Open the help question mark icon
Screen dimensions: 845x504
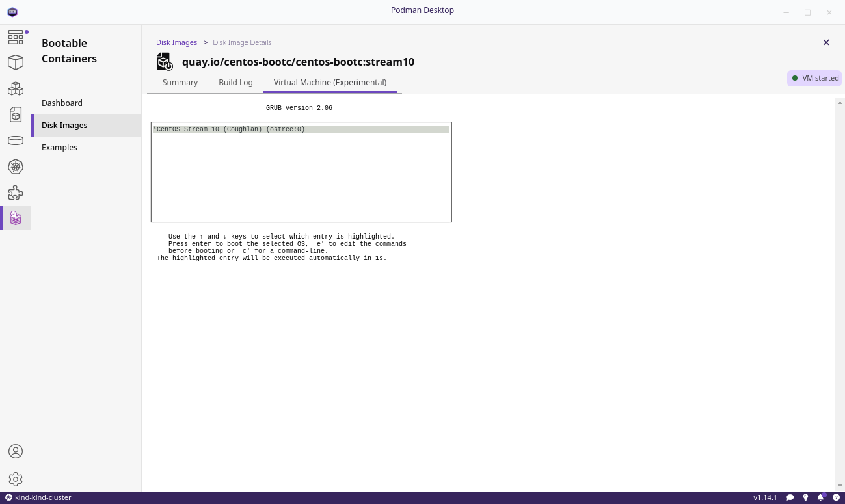pyautogui.click(x=836, y=497)
